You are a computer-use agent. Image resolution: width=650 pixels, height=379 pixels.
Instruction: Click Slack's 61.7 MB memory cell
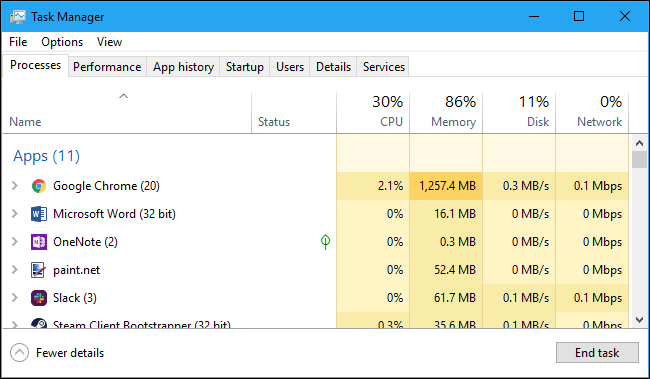(446, 298)
